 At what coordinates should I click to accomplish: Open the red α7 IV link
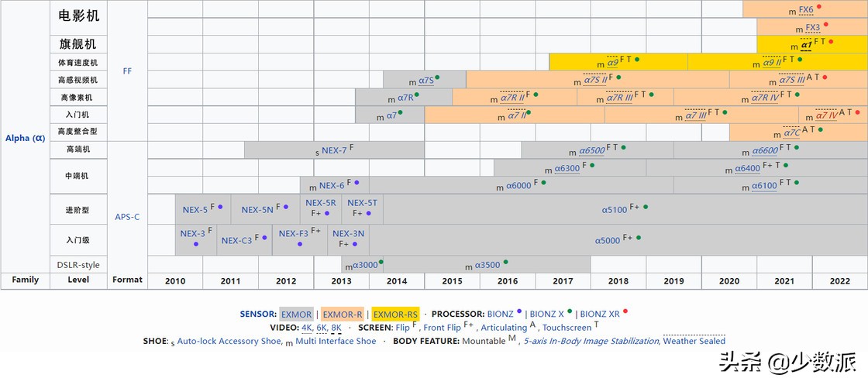(826, 115)
